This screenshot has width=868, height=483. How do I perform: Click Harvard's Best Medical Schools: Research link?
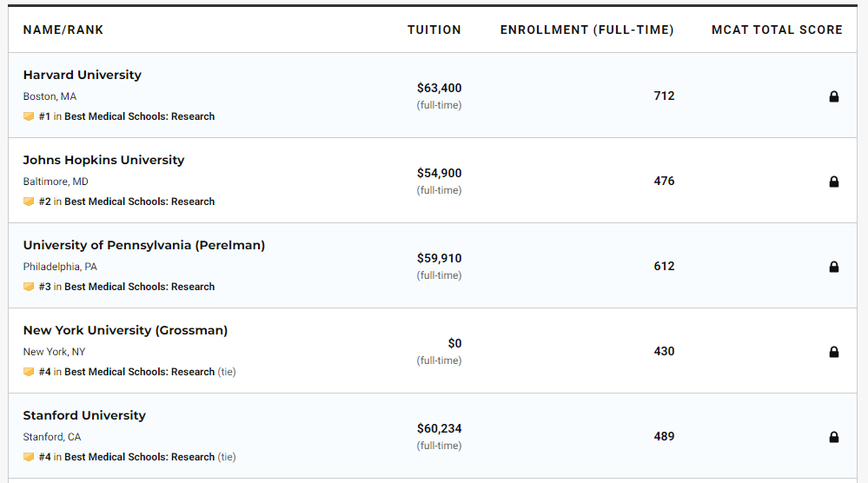[x=139, y=116]
